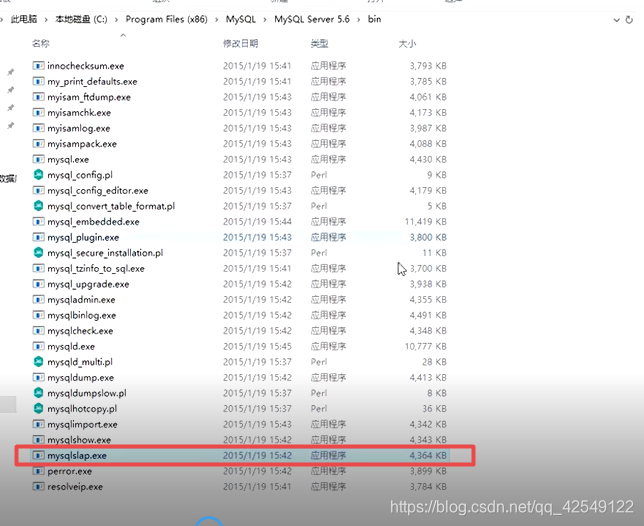Click the mysql_plugin.exe file icon
Viewport: 644px width, 526px height.
[38, 237]
